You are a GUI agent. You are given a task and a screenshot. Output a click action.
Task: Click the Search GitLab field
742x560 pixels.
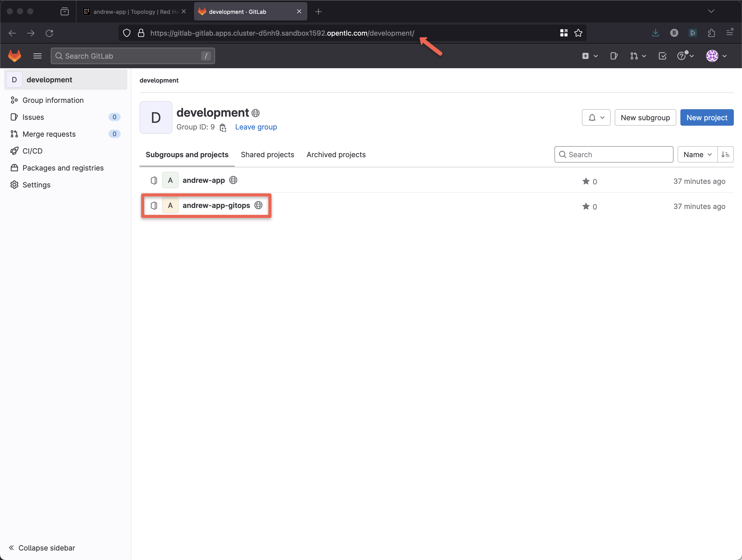coord(132,56)
